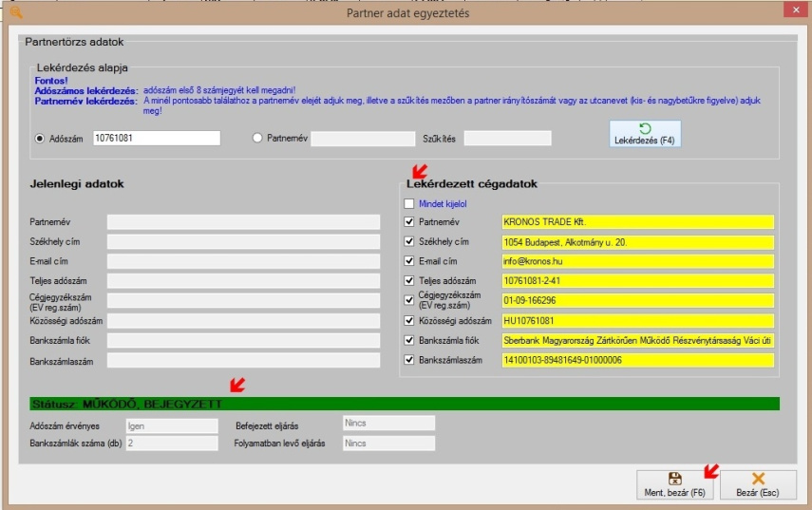812x510 pixels.
Task: Click the yellow KRONOS TRADE Kft. field
Action: tap(637, 222)
